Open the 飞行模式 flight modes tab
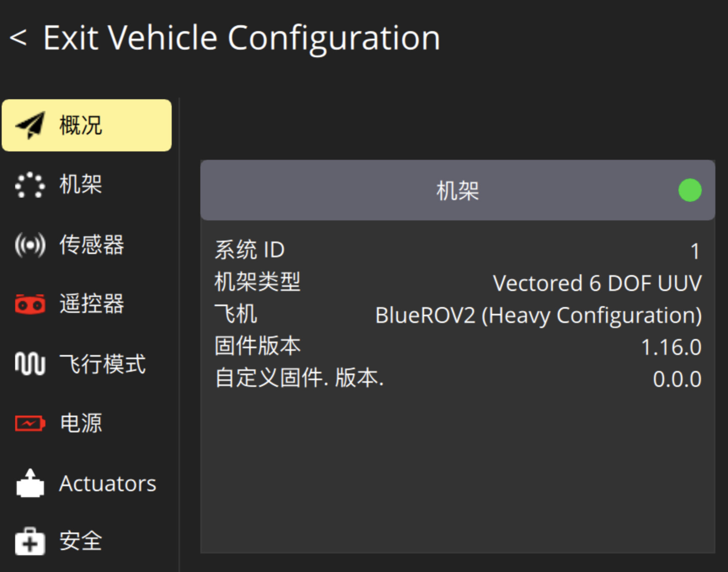Screen dimensions: 728x572 (103, 363)
